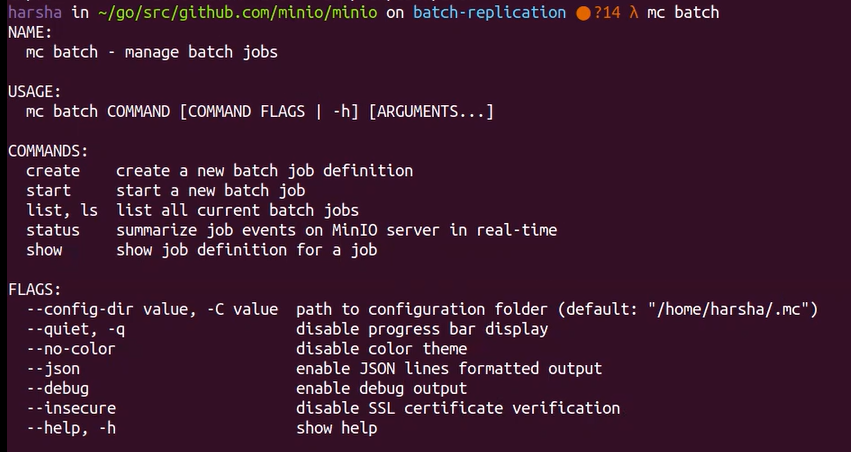Click 'create a new batch job definition' description
851x452 pixels.
[x=264, y=171]
